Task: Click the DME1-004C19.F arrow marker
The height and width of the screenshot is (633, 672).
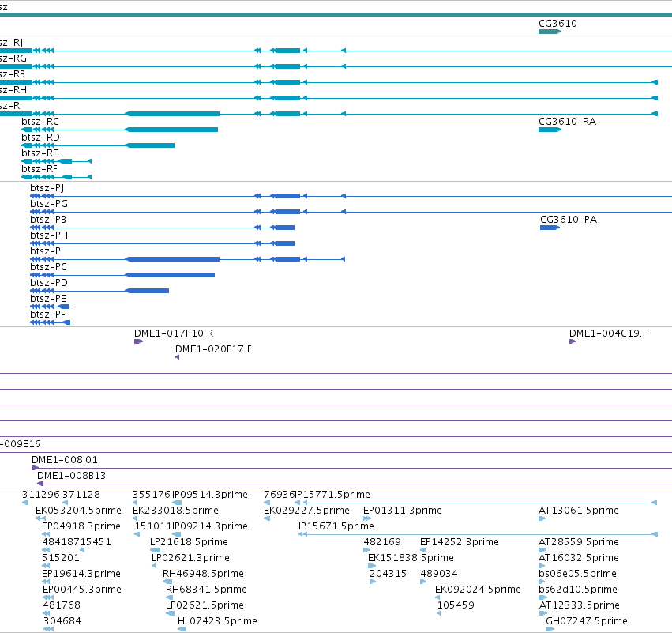Action: point(573,342)
